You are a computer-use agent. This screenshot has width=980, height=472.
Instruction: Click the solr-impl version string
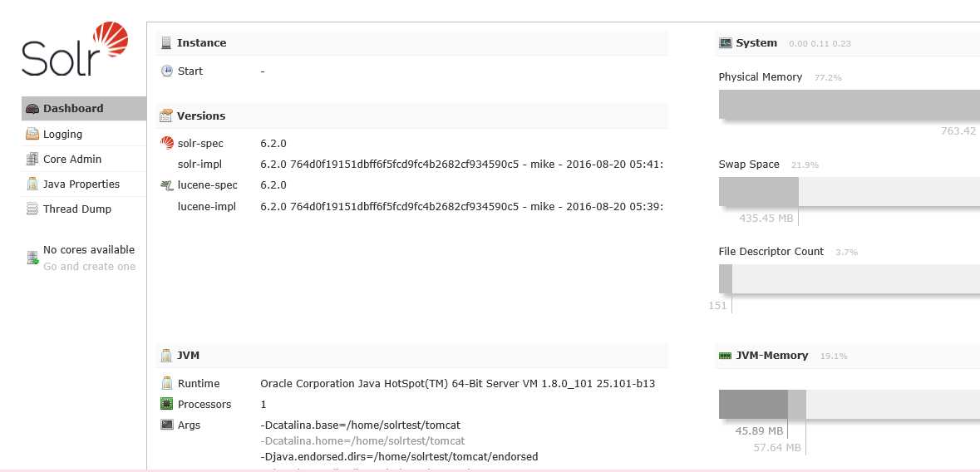click(462, 164)
